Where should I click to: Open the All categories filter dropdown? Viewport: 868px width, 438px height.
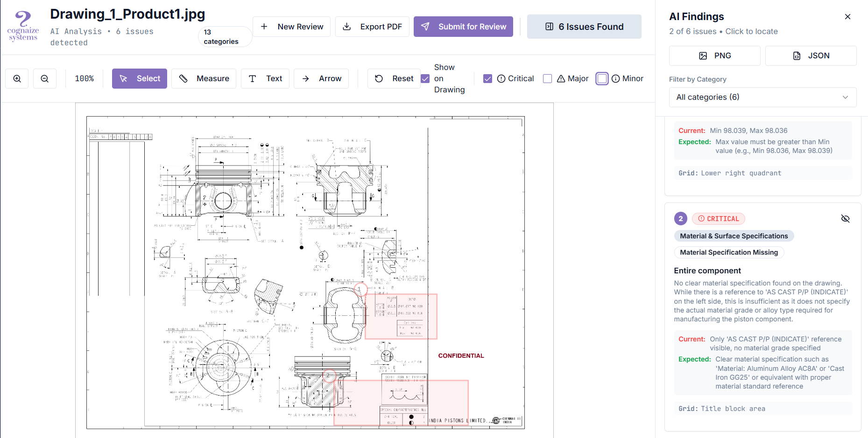[762, 97]
